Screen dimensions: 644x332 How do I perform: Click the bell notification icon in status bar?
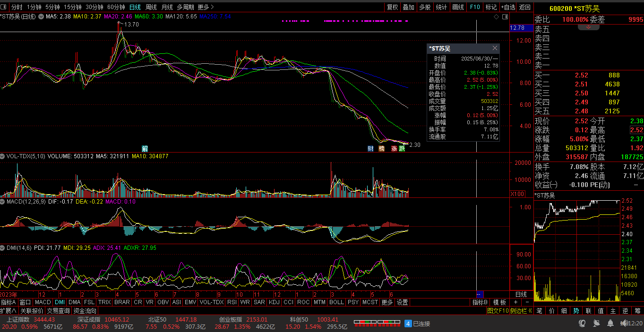point(610,323)
